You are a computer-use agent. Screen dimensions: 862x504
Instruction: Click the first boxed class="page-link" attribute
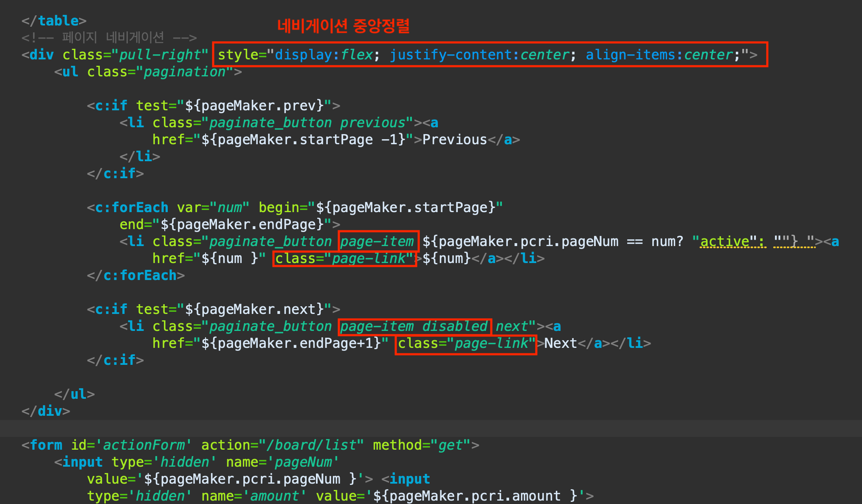point(344,258)
